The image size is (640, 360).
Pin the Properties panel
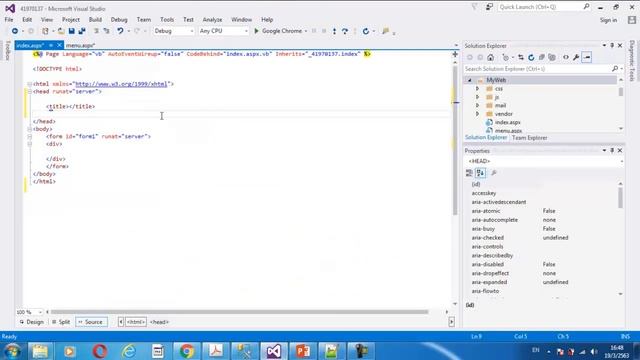tap(612, 151)
